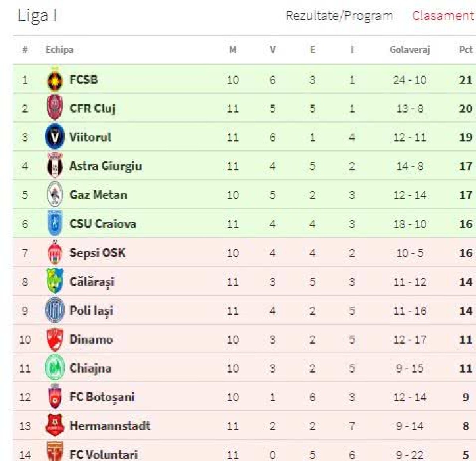Viewport: 476px width, 461px height.
Task: Click the CSU Craiova team crest
Action: point(54,224)
